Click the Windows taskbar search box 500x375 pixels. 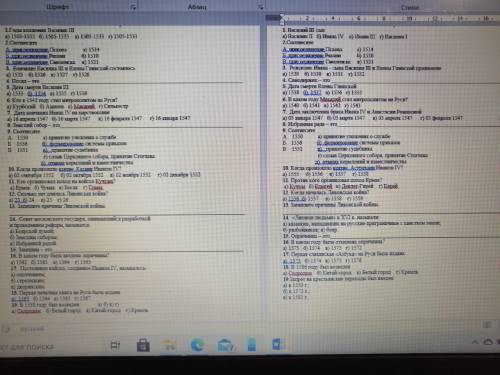point(27,347)
